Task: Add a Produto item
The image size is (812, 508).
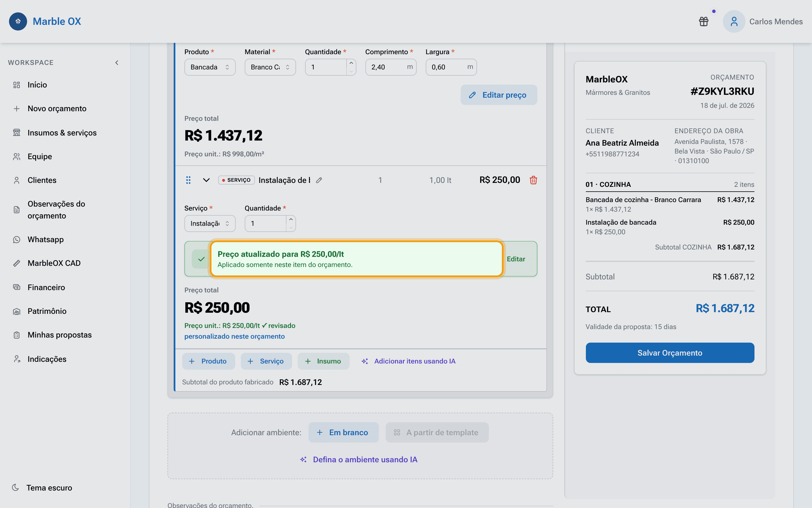Action: pyautogui.click(x=208, y=361)
